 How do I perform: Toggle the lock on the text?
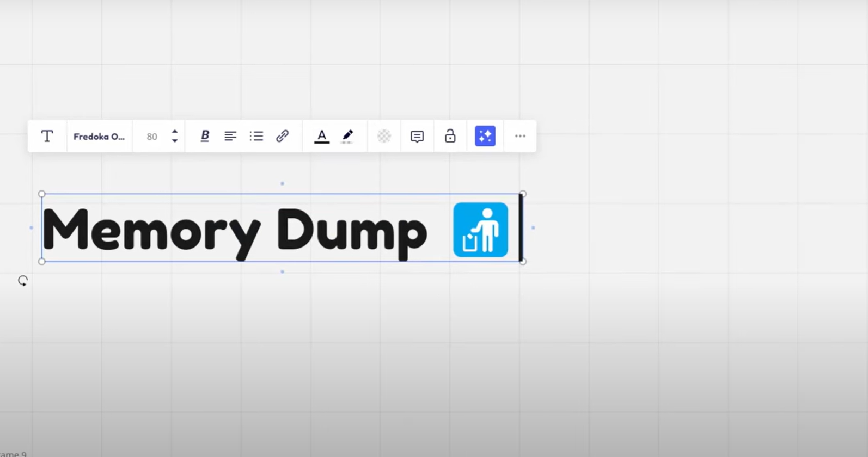pos(450,136)
